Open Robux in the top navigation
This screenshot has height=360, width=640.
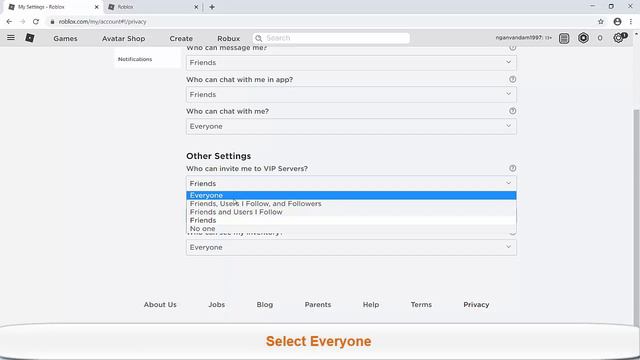(x=229, y=38)
